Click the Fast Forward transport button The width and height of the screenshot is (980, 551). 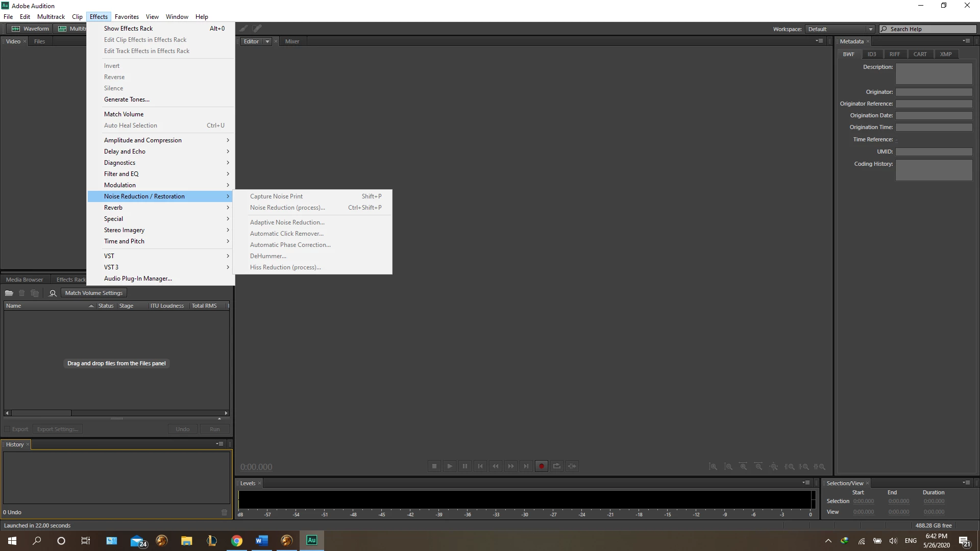point(511,466)
